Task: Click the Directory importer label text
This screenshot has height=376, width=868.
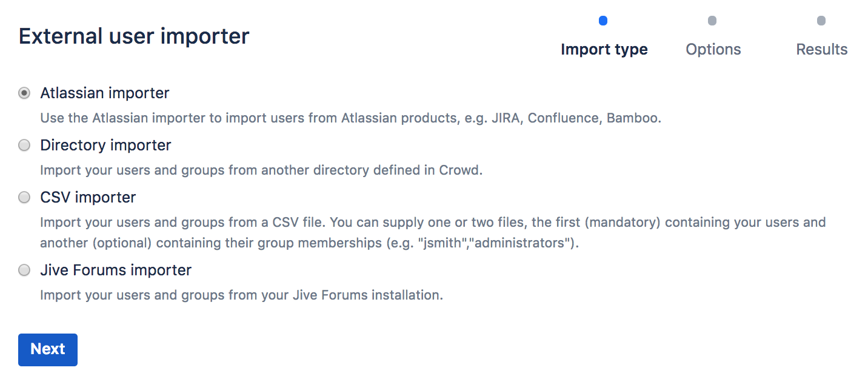Action: [105, 146]
